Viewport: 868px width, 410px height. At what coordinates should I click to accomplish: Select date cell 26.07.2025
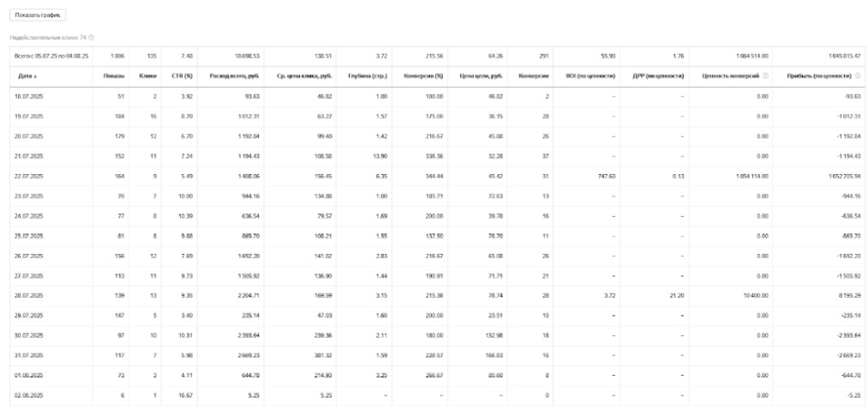(28, 256)
